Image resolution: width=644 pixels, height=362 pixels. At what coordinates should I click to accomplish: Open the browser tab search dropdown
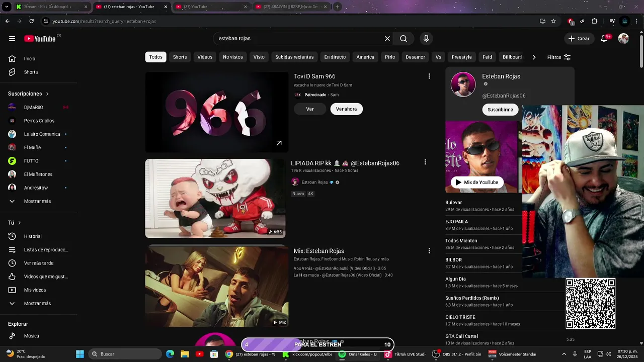[7, 7]
